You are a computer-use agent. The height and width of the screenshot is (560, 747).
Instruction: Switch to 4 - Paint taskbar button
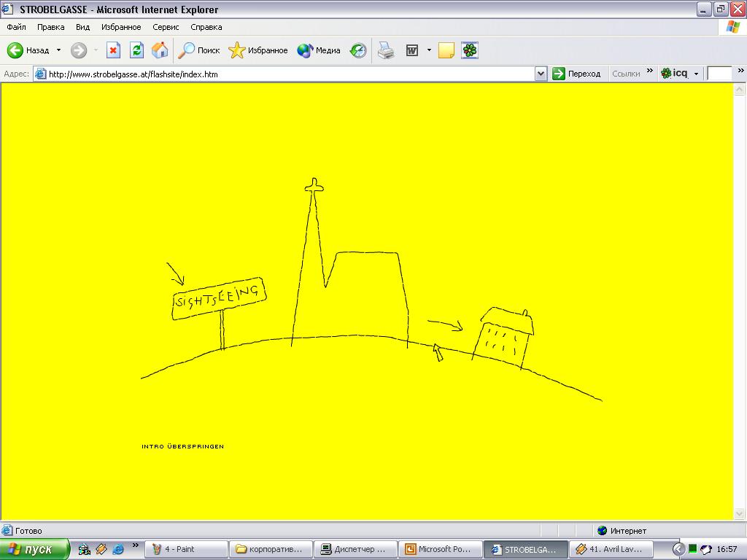(186, 549)
